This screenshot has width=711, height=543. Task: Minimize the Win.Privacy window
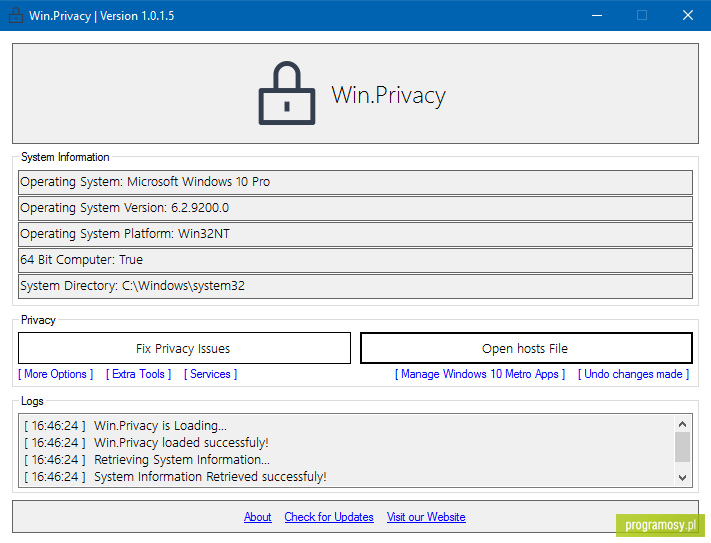597,15
